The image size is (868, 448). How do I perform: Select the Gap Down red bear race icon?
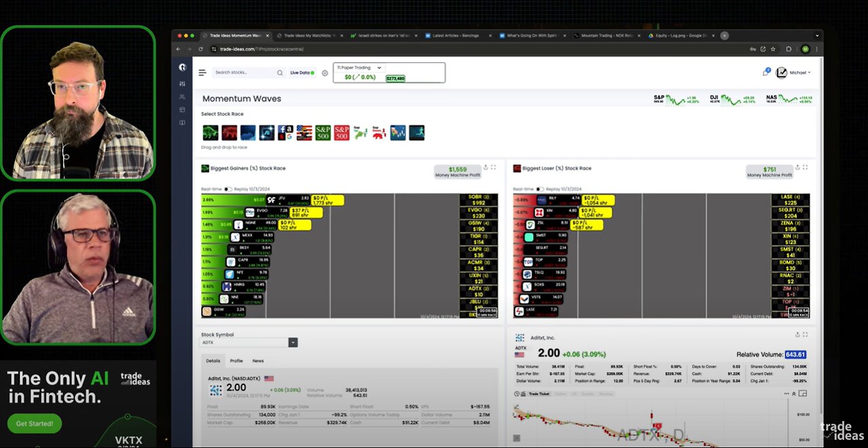(378, 132)
